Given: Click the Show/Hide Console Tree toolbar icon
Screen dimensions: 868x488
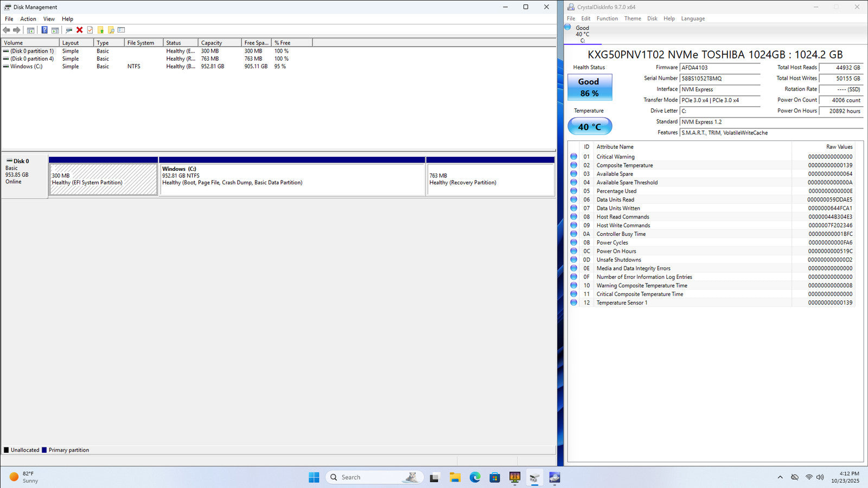Looking at the screenshot, I should [31, 30].
